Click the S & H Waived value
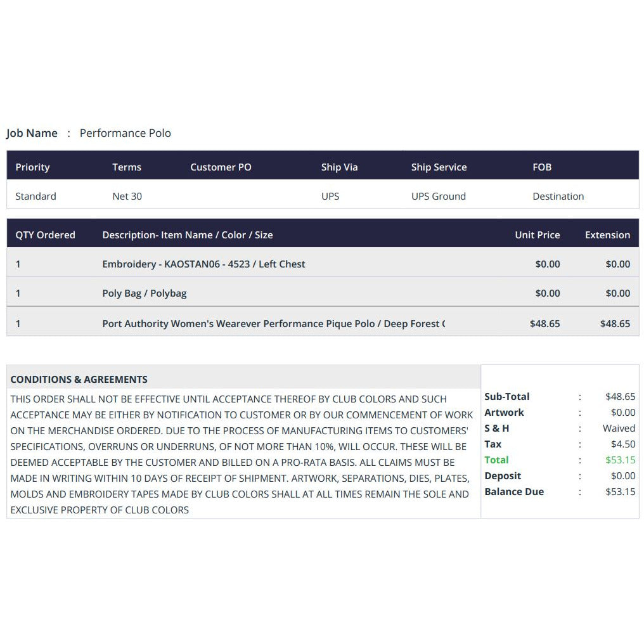Screen dimensions: 644x644 pyautogui.click(x=619, y=428)
